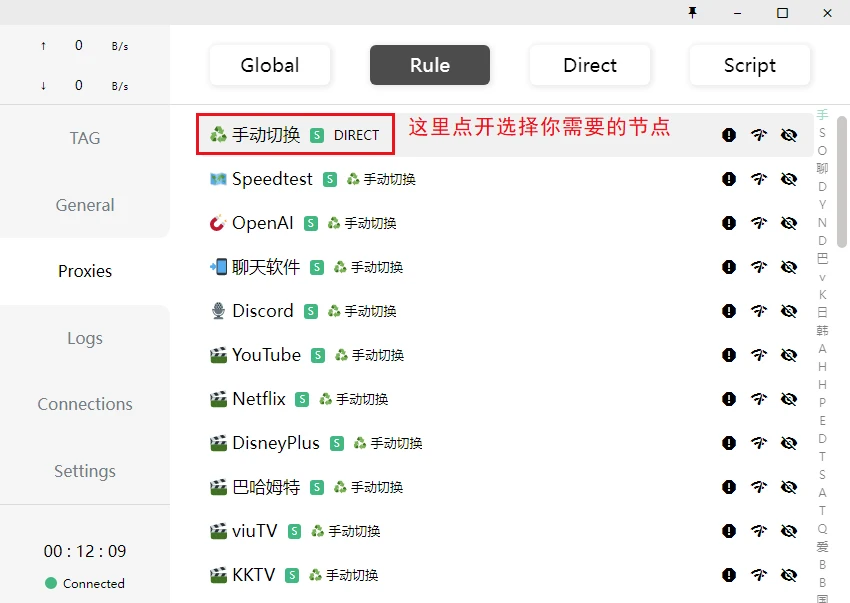Viewport: 850px width, 603px height.
Task: Switch proxy mode to Global
Action: (270, 65)
